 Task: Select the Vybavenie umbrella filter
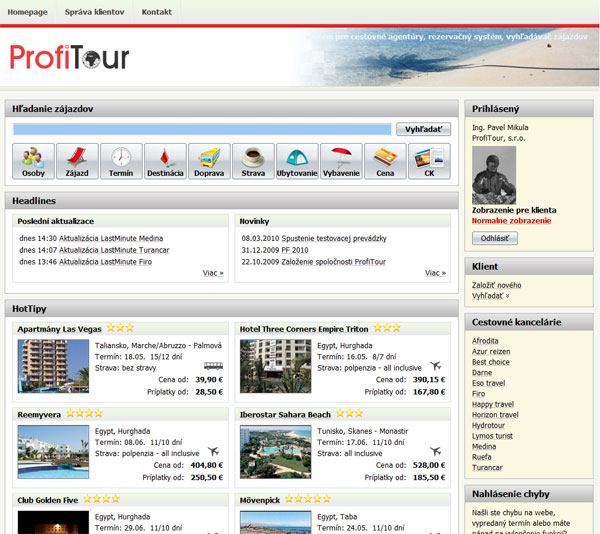point(341,161)
